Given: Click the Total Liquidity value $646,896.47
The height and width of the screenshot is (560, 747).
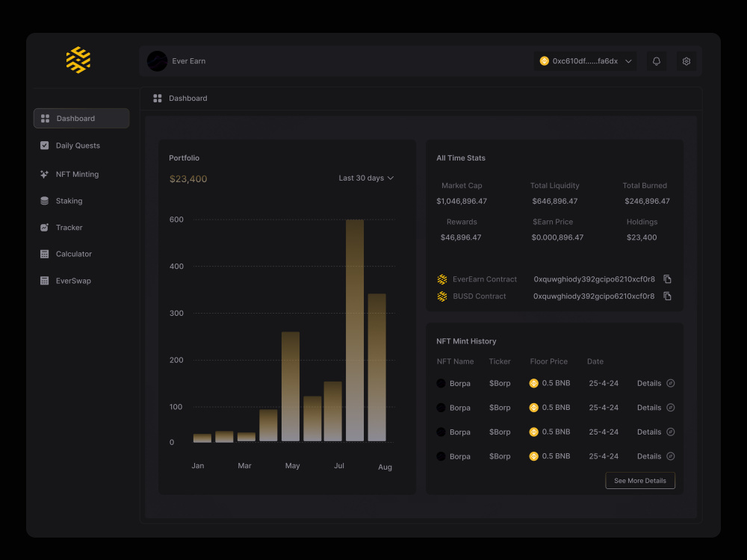Looking at the screenshot, I should [x=554, y=201].
